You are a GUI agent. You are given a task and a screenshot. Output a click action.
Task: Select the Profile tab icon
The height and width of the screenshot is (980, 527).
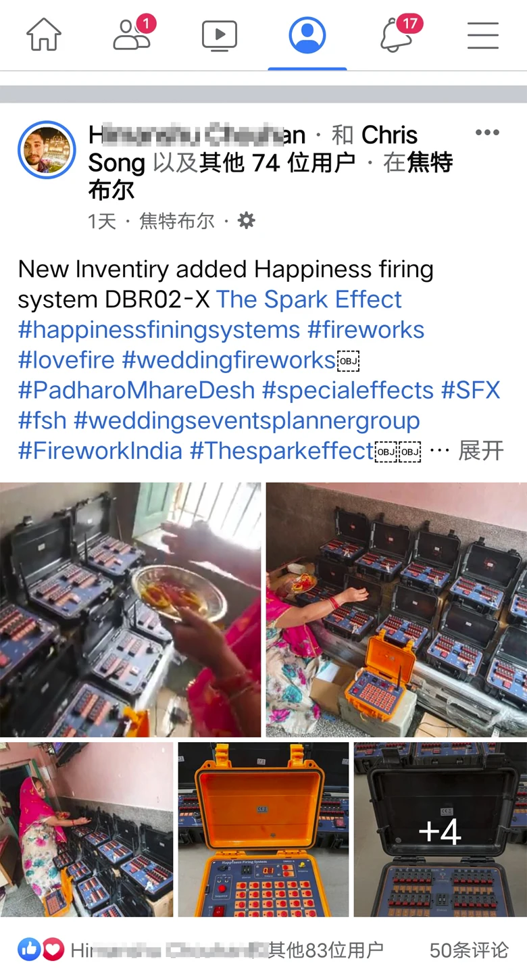307,35
